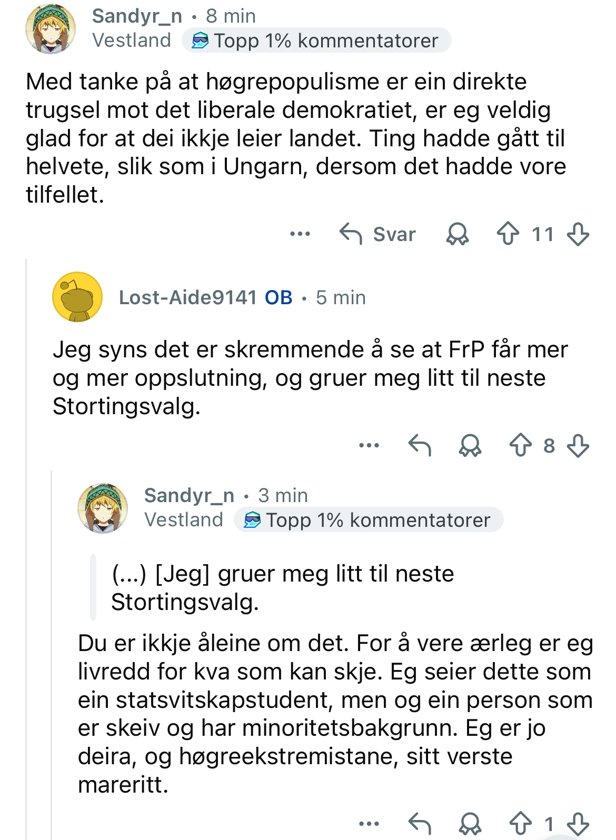Screen dimensions: 616x840
Task: Upvote Lost-Aide9141's comment about FrP
Action: (x=521, y=445)
